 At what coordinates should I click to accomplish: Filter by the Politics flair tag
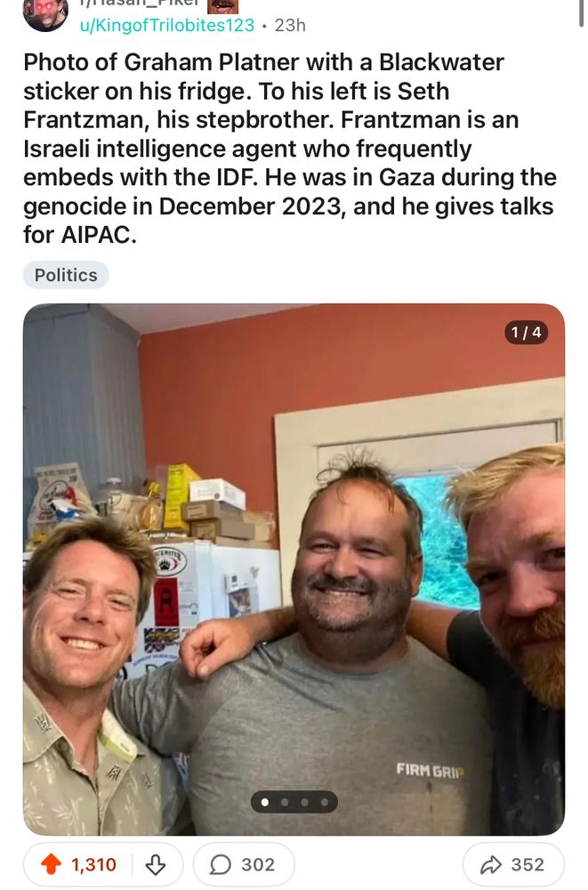[x=66, y=275]
